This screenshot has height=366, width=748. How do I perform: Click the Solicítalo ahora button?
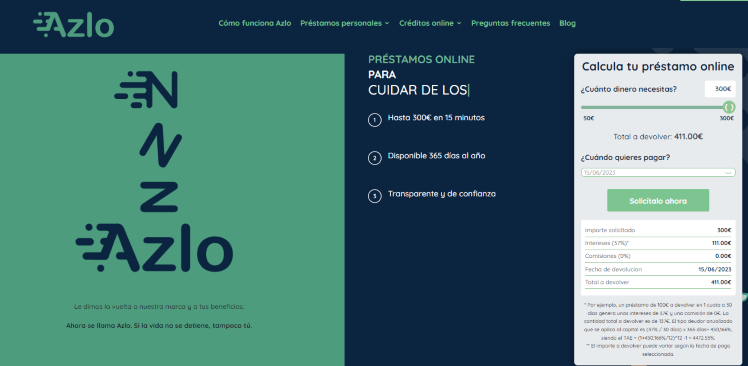pyautogui.click(x=658, y=201)
